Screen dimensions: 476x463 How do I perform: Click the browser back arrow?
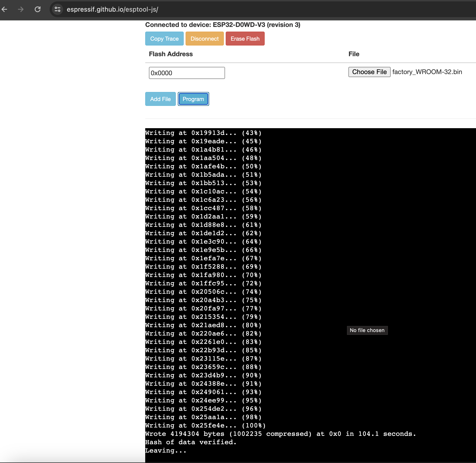click(x=4, y=10)
